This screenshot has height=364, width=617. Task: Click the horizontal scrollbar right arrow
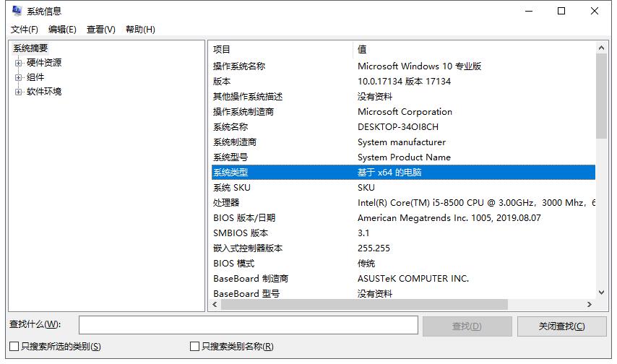pos(590,305)
